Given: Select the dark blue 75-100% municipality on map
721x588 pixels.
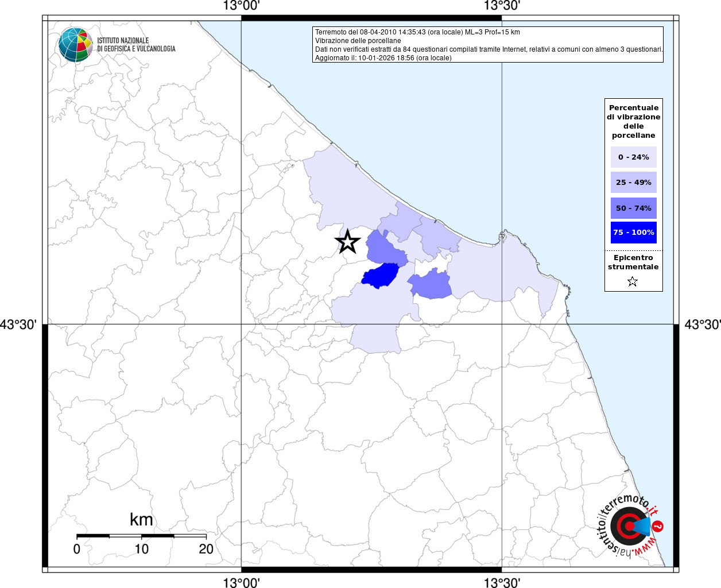Looking at the screenshot, I should coord(381,276).
